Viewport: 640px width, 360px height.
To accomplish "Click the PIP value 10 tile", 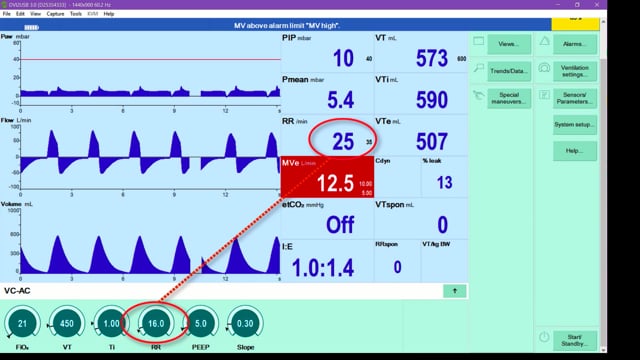I will (327, 52).
